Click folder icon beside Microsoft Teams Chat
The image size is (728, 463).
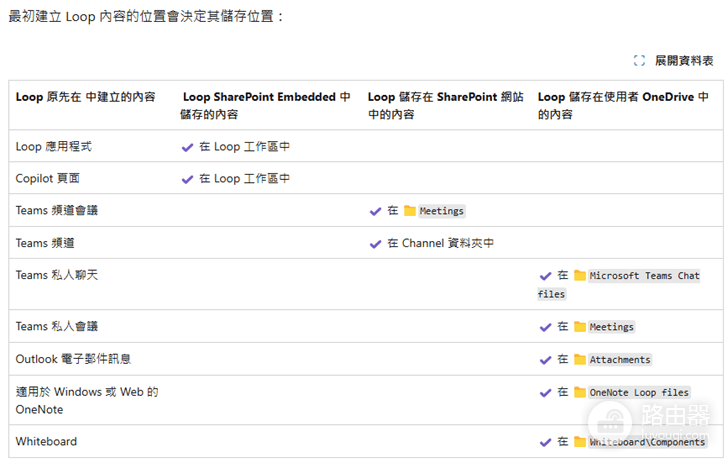click(579, 275)
